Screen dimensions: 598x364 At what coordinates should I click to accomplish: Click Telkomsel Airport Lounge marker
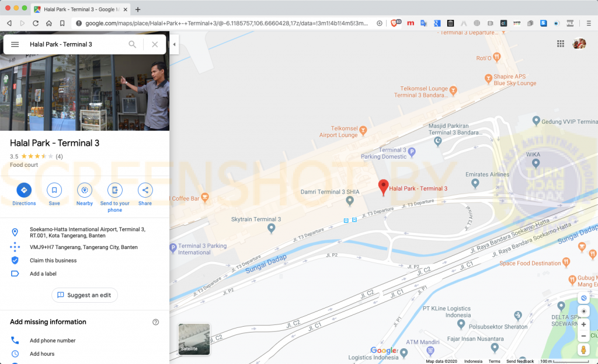click(363, 131)
